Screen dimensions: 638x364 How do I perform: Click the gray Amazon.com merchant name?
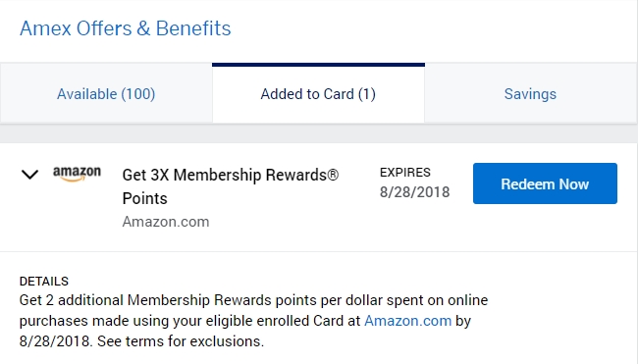[166, 222]
